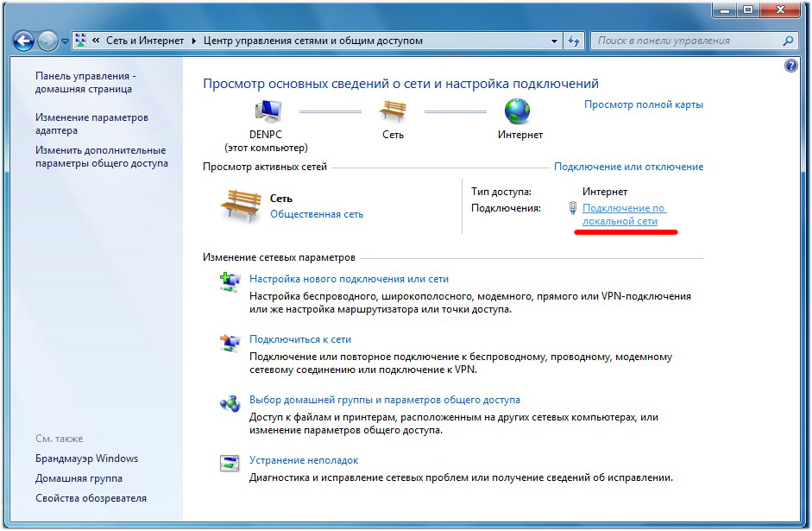Click the network plug icon beside connection link
The height and width of the screenshot is (531, 812).
click(x=573, y=208)
